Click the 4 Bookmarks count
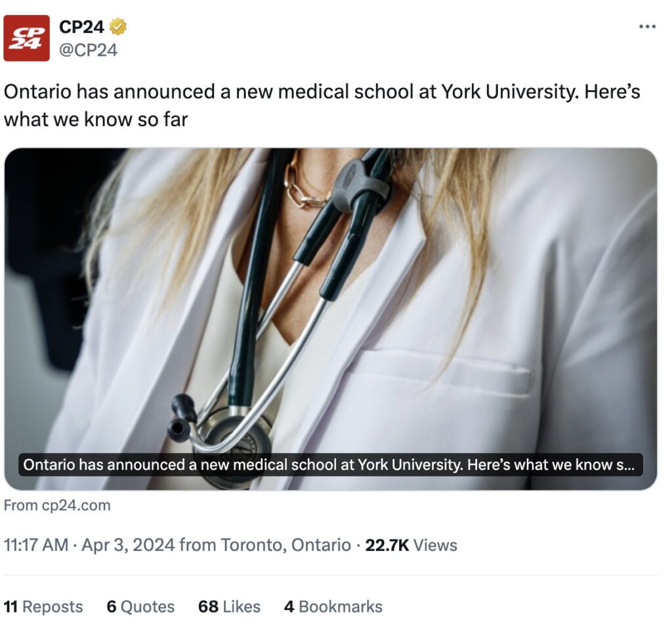672x625 pixels. [x=333, y=607]
